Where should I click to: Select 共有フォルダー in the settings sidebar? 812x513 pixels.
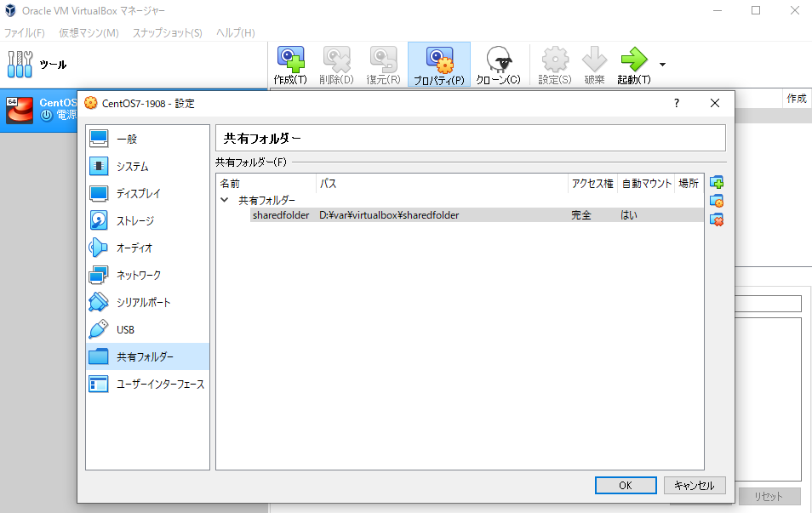[x=147, y=356]
